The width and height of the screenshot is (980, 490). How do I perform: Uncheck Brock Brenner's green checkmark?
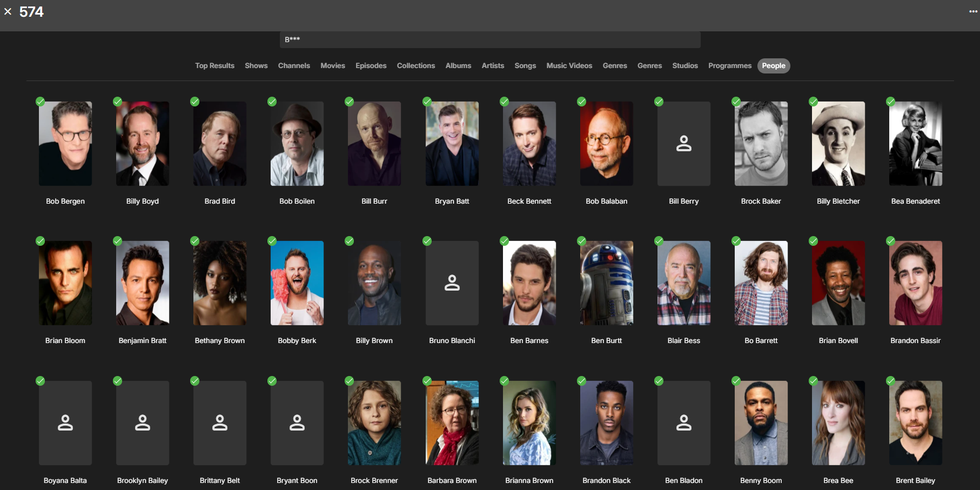(349, 381)
